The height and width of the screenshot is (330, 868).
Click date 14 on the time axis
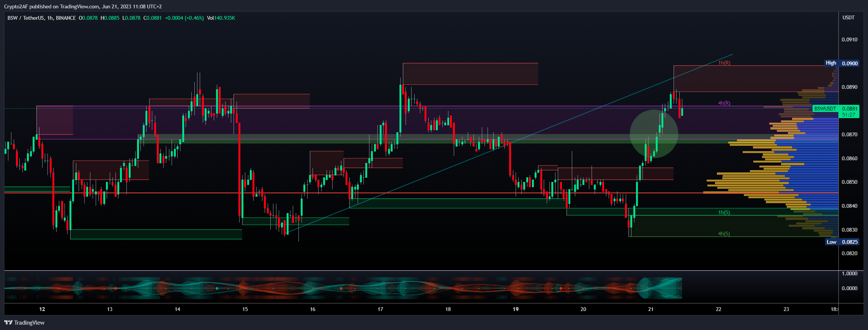177,309
